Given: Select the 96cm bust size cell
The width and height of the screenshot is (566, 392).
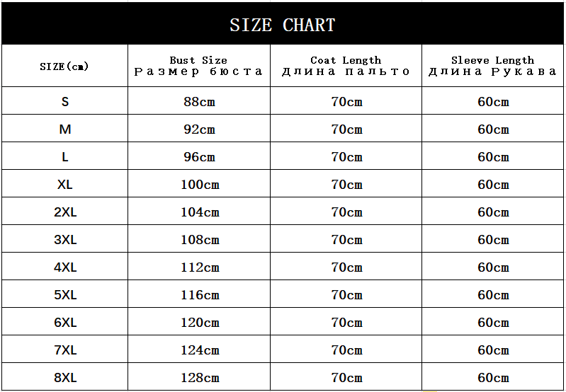Looking at the screenshot, I should click(x=199, y=157).
